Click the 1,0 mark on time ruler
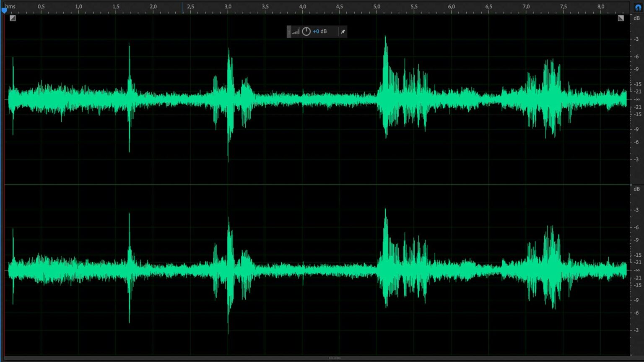Screen dimensions: 644x362 coord(78,7)
